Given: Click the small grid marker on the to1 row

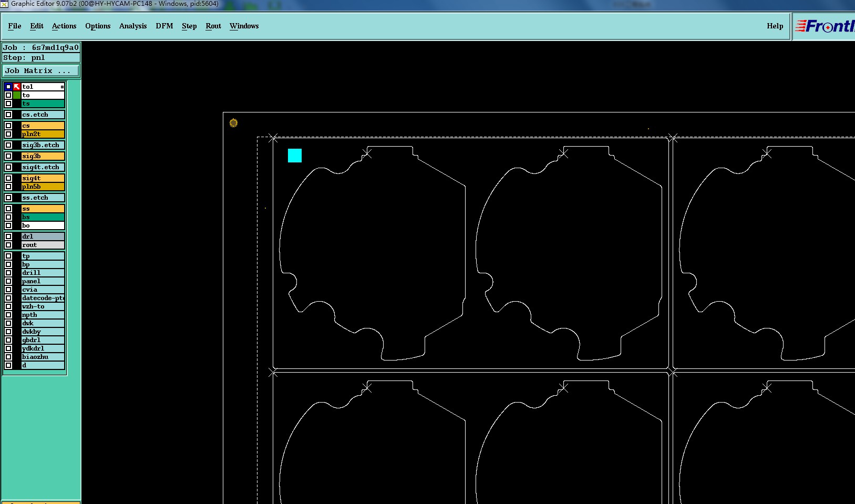Looking at the screenshot, I should [x=62, y=87].
